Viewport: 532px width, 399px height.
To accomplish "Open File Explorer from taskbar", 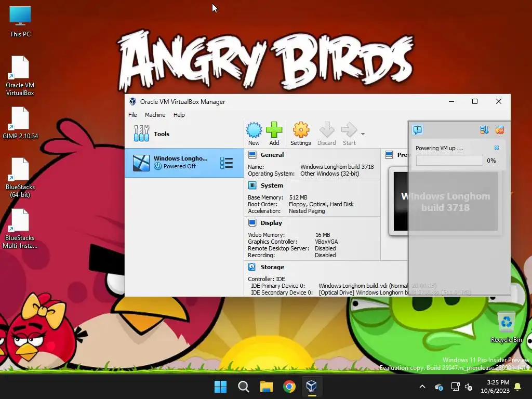I will pyautogui.click(x=267, y=387).
